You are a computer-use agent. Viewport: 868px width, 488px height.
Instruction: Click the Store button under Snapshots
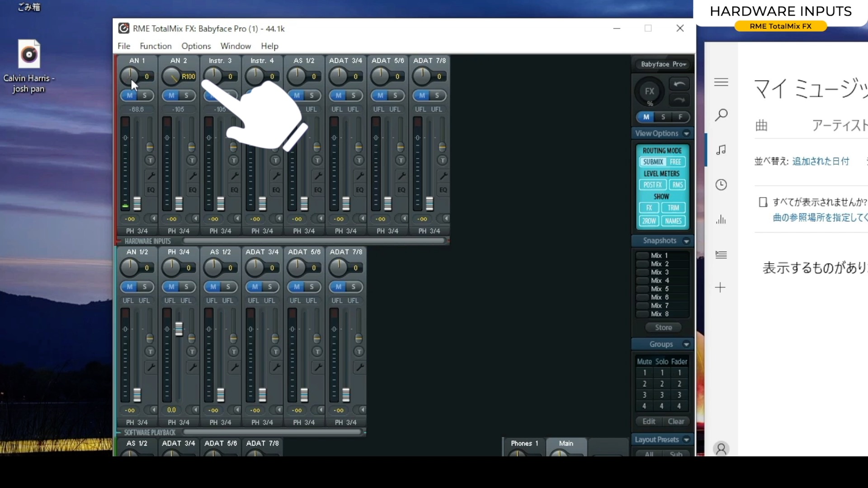point(663,327)
